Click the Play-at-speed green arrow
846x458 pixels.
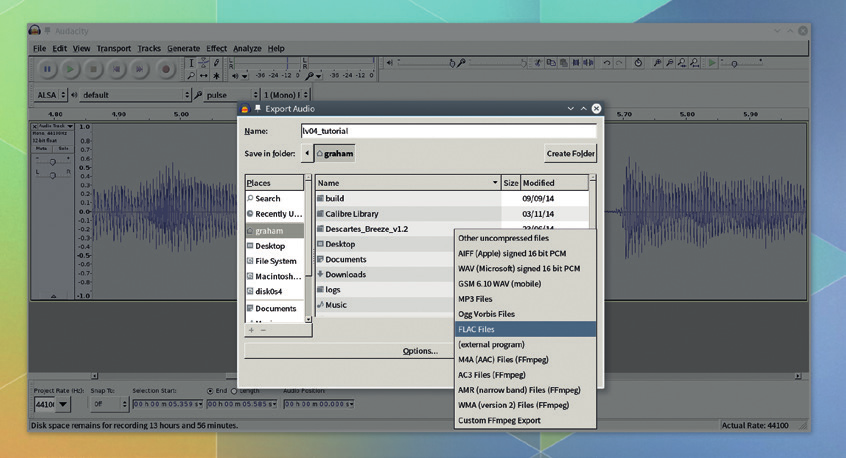(712, 63)
